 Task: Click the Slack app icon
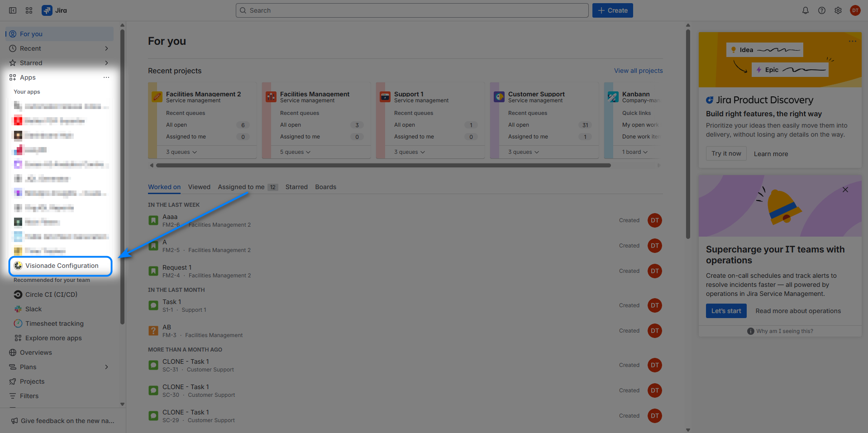tap(18, 309)
